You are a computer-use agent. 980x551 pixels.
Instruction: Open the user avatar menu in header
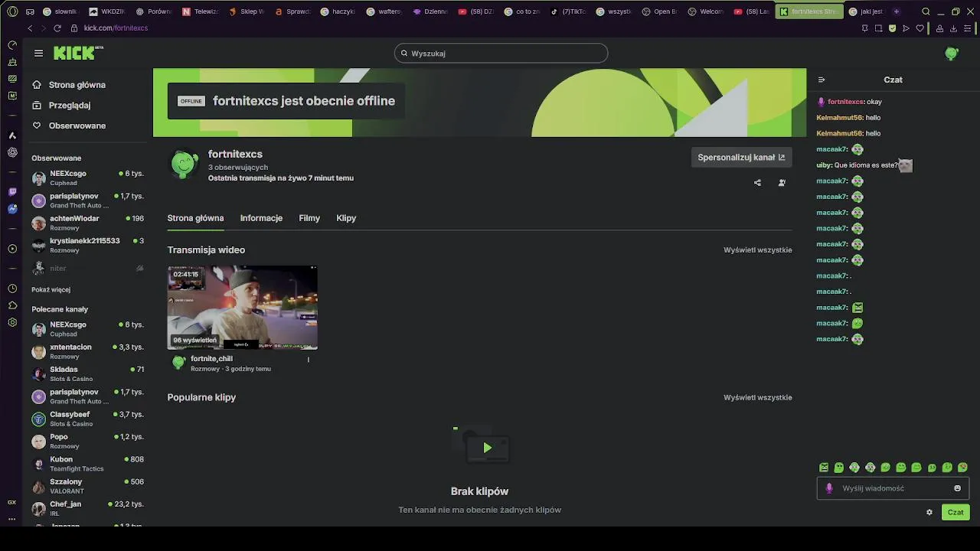click(952, 54)
